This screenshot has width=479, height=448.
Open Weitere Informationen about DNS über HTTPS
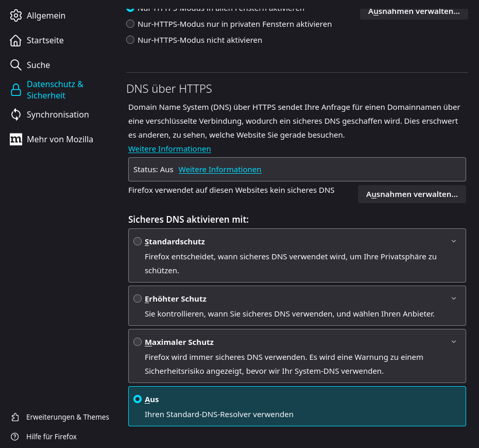tap(169, 148)
